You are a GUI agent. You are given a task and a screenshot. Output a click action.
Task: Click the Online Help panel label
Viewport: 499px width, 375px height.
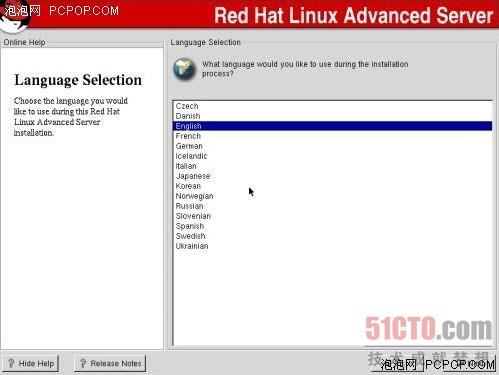(x=25, y=42)
